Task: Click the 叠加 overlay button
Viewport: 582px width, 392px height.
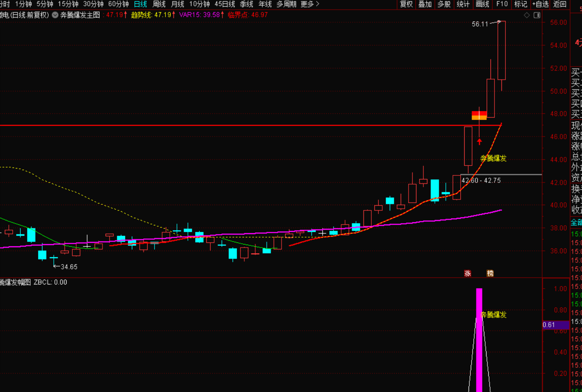Action: click(x=425, y=4)
